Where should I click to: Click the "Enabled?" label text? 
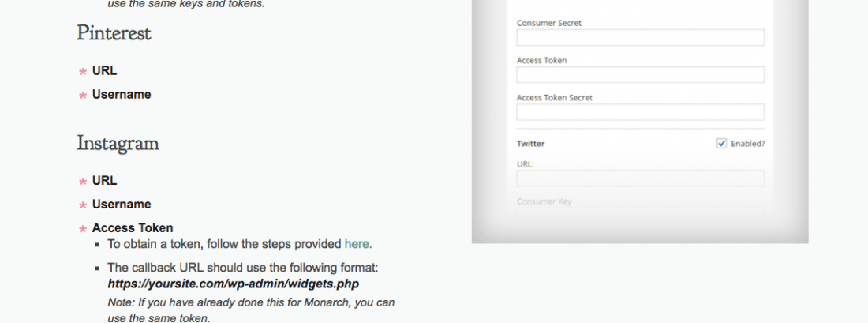[748, 144]
